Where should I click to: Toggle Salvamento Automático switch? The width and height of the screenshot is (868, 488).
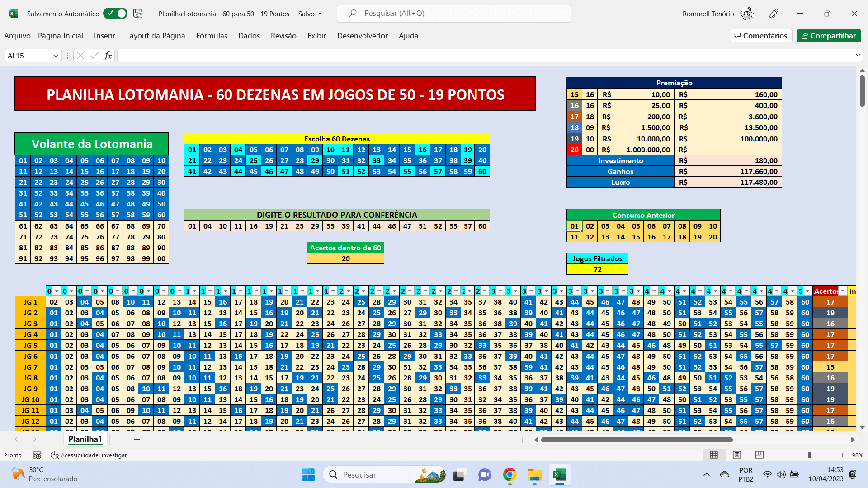coord(115,14)
